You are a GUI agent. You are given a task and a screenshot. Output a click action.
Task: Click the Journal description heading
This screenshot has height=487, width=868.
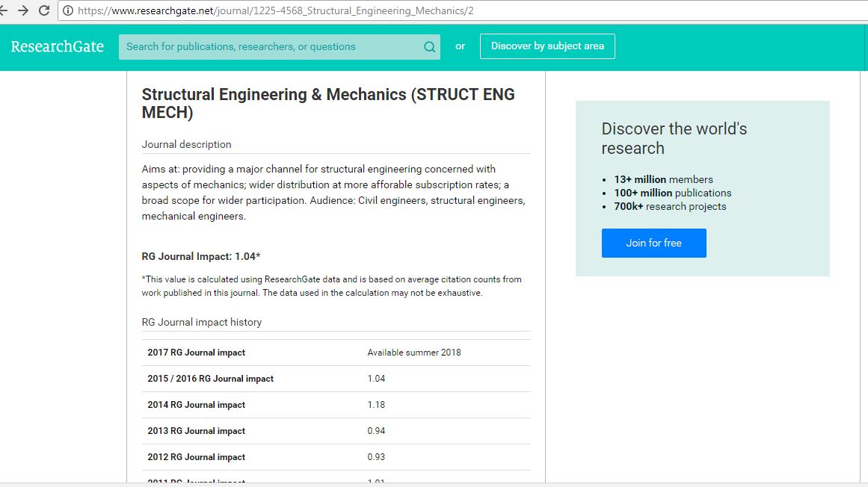tap(186, 144)
